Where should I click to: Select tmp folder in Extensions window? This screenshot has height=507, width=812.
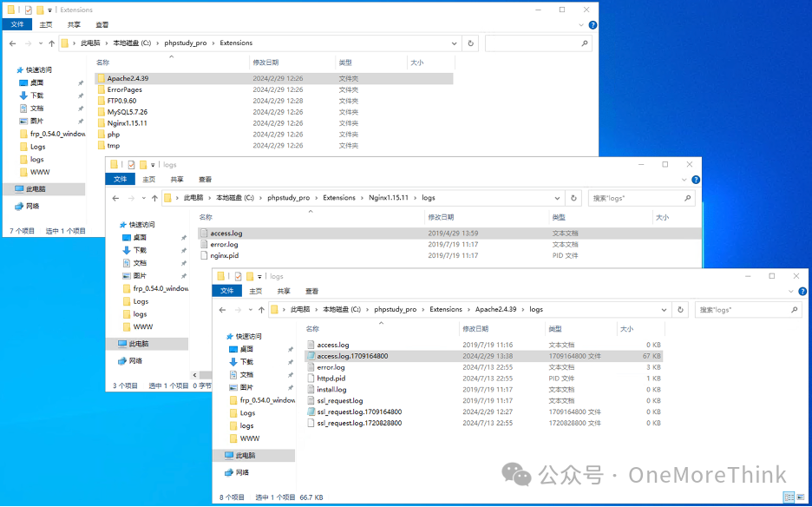pyautogui.click(x=114, y=146)
